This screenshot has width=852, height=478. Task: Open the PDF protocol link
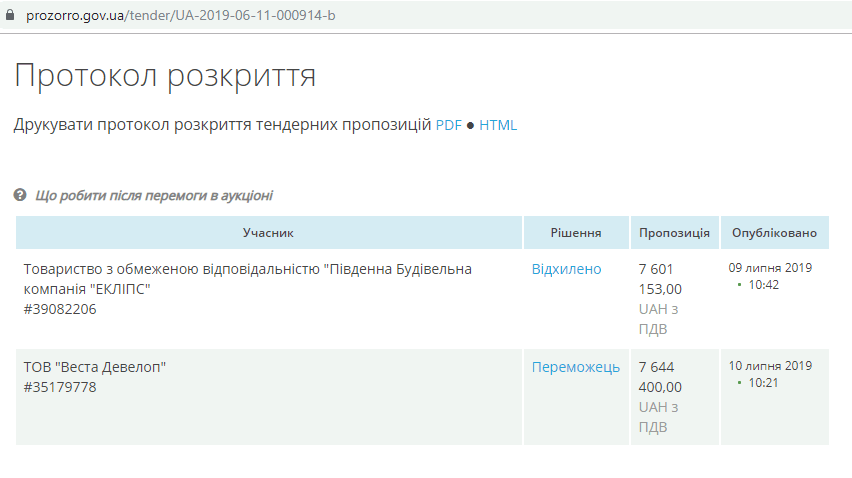[x=448, y=125]
